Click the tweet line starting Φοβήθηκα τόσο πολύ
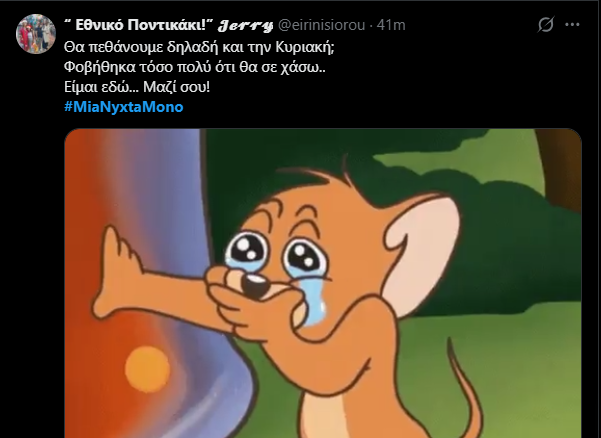Image resolution: width=601 pixels, height=438 pixels. pyautogui.click(x=195, y=67)
